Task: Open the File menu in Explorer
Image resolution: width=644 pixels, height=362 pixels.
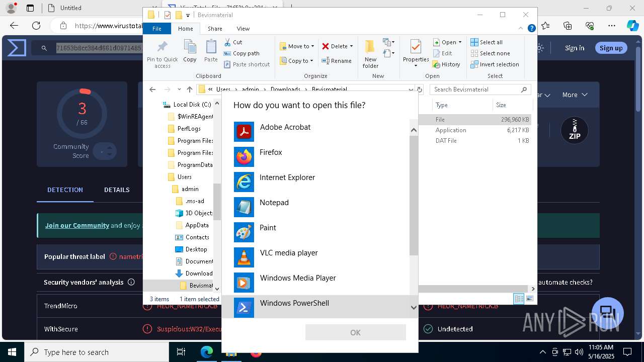Action: click(x=157, y=29)
